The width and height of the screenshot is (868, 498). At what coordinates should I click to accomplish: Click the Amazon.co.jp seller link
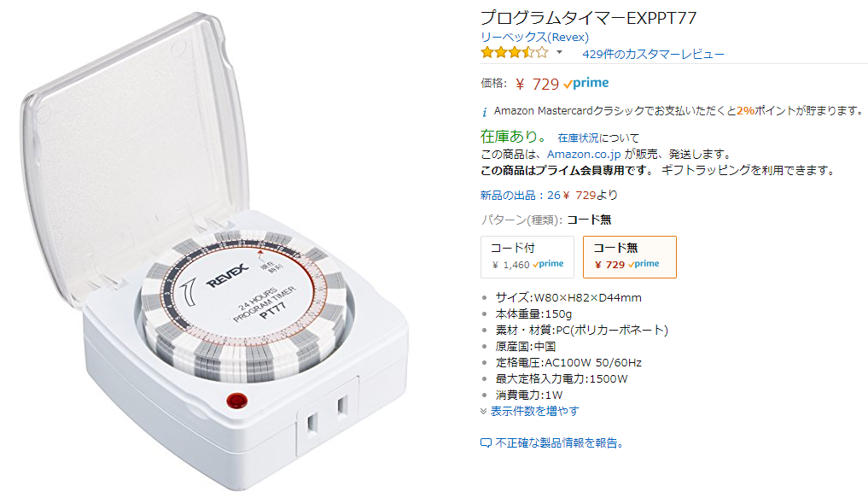[584, 154]
